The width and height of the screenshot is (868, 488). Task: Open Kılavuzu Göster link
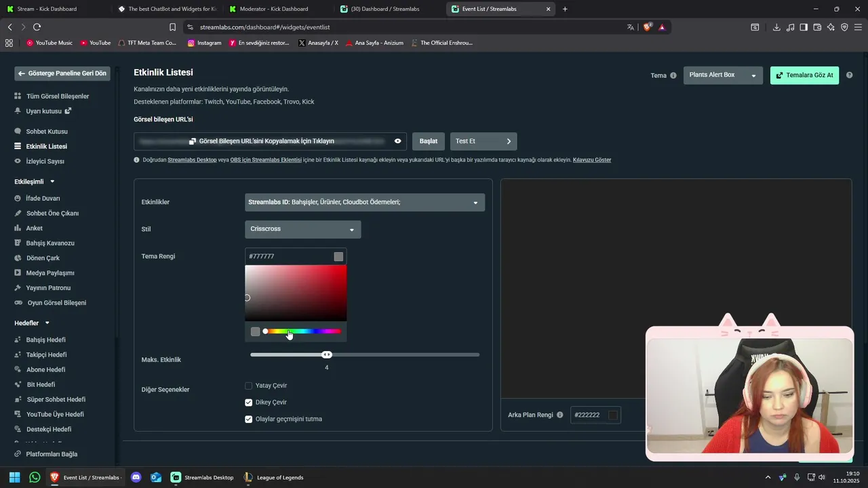point(592,160)
